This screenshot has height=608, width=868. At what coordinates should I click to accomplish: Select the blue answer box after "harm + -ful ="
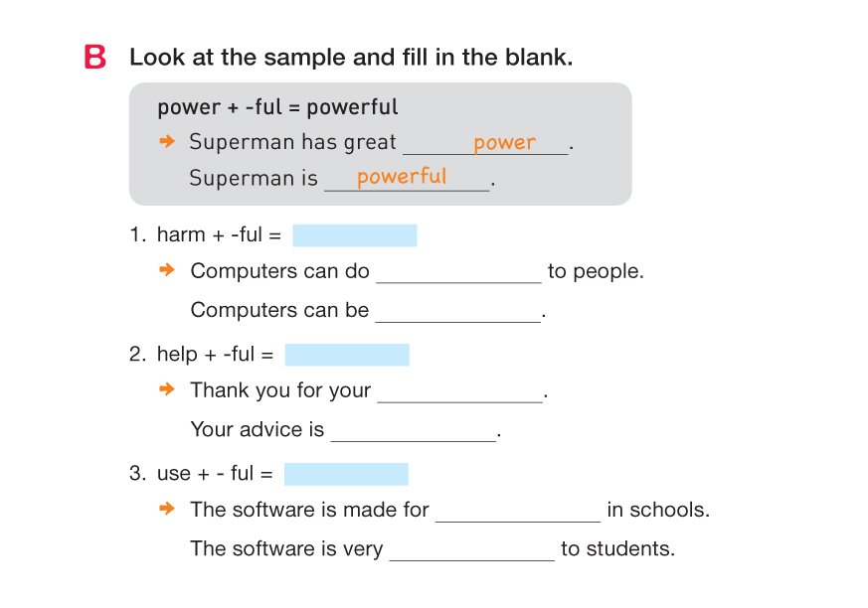[354, 235]
